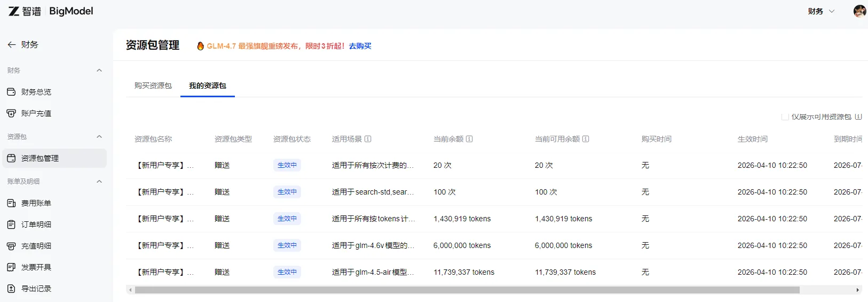Click horizontal scrollbar right arrow

click(858, 290)
